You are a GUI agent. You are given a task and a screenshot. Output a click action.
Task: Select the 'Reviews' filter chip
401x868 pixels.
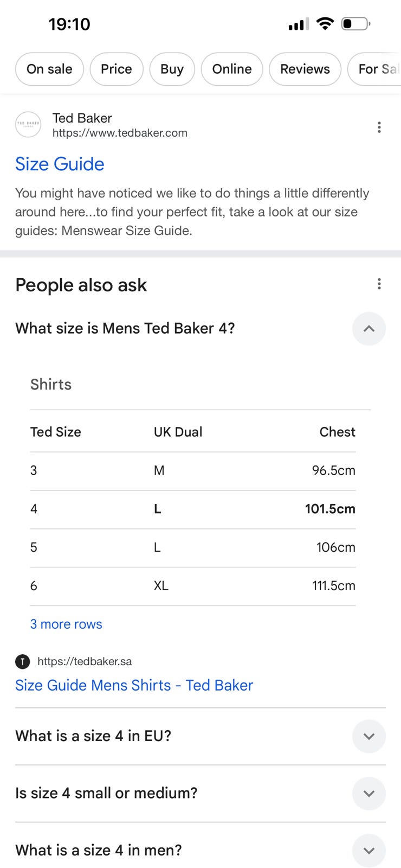point(305,69)
